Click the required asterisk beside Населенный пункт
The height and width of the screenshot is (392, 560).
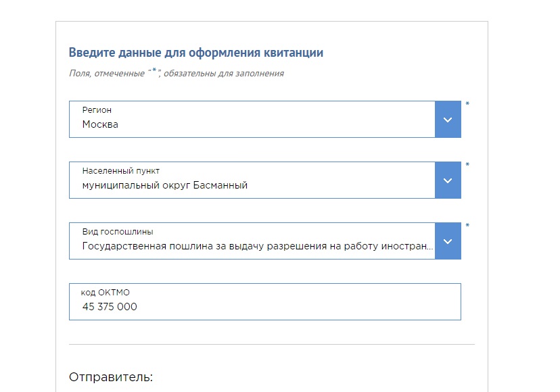467,164
